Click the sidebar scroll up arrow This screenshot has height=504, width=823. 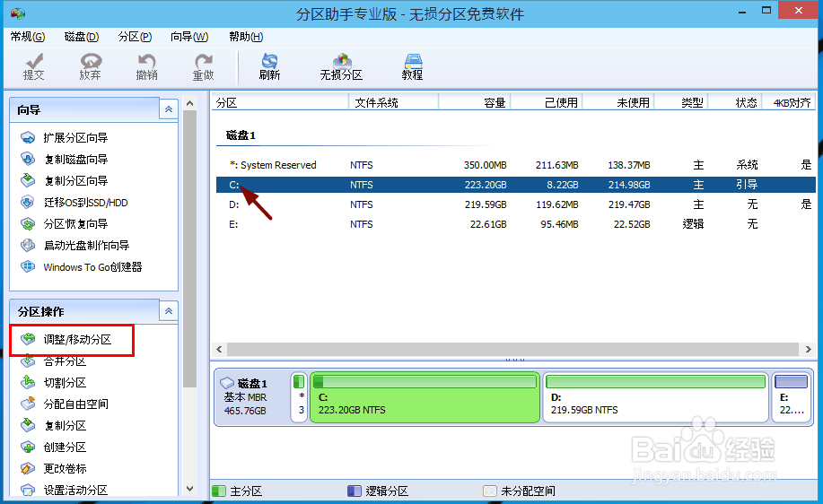point(190,103)
